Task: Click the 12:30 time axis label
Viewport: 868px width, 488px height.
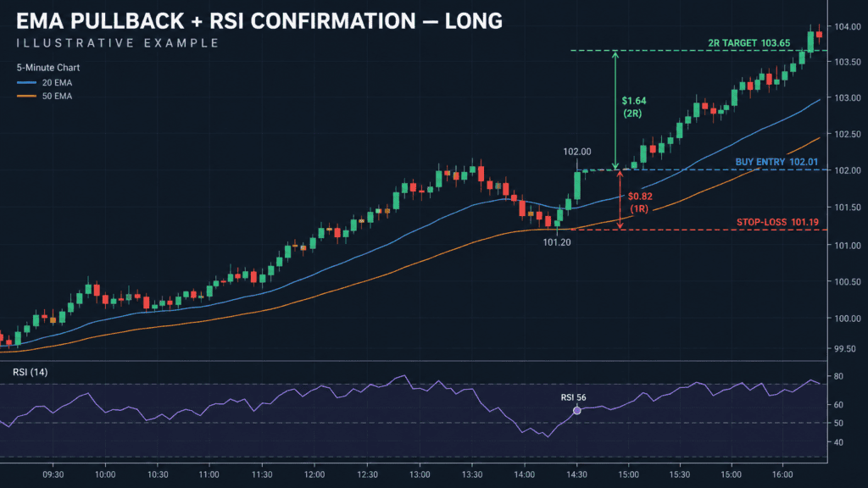Action: point(368,474)
